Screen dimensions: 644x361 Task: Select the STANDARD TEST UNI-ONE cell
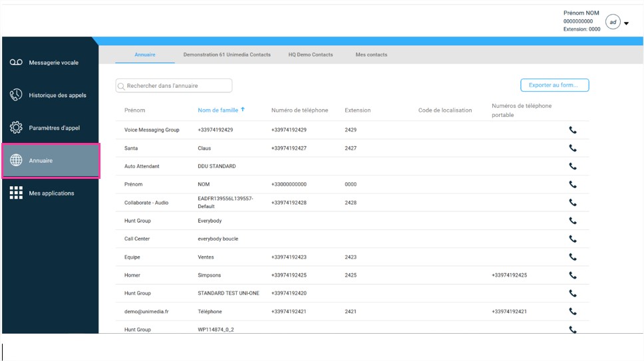pyautogui.click(x=228, y=293)
